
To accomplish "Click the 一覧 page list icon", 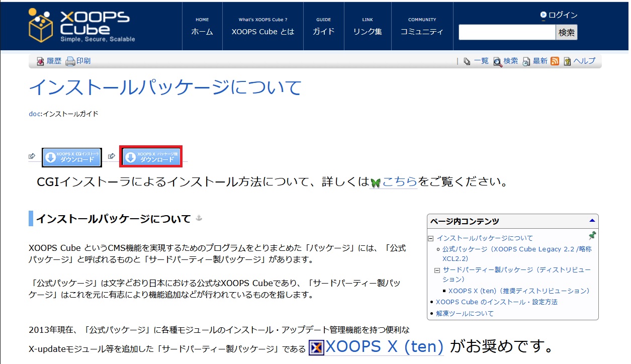I will click(x=467, y=61).
